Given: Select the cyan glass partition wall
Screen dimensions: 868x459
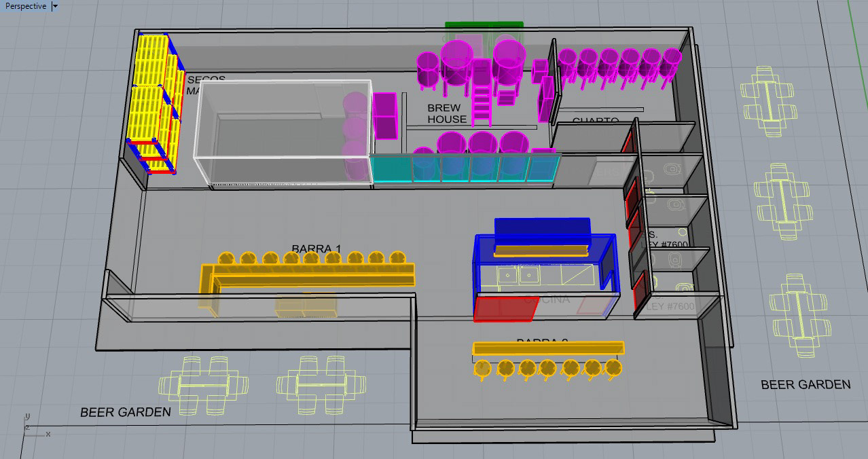Looking at the screenshot, I should 465,168.
